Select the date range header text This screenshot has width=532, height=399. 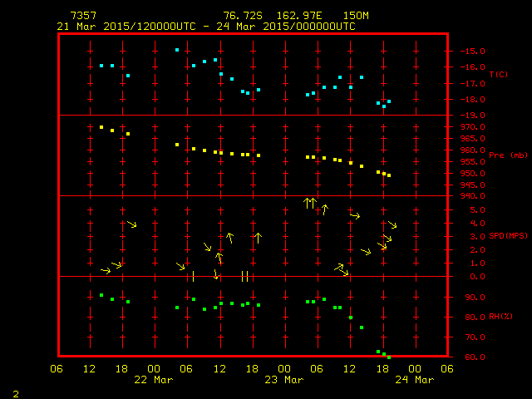point(205,27)
